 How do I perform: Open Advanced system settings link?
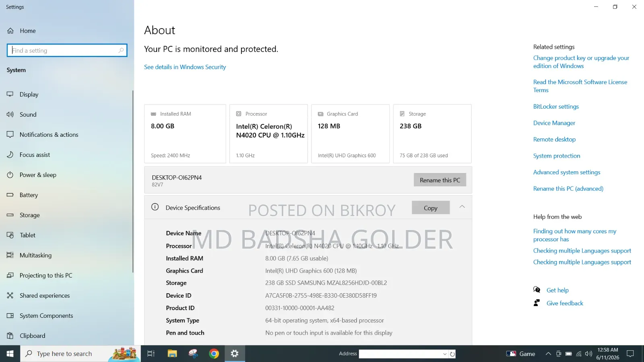click(567, 173)
